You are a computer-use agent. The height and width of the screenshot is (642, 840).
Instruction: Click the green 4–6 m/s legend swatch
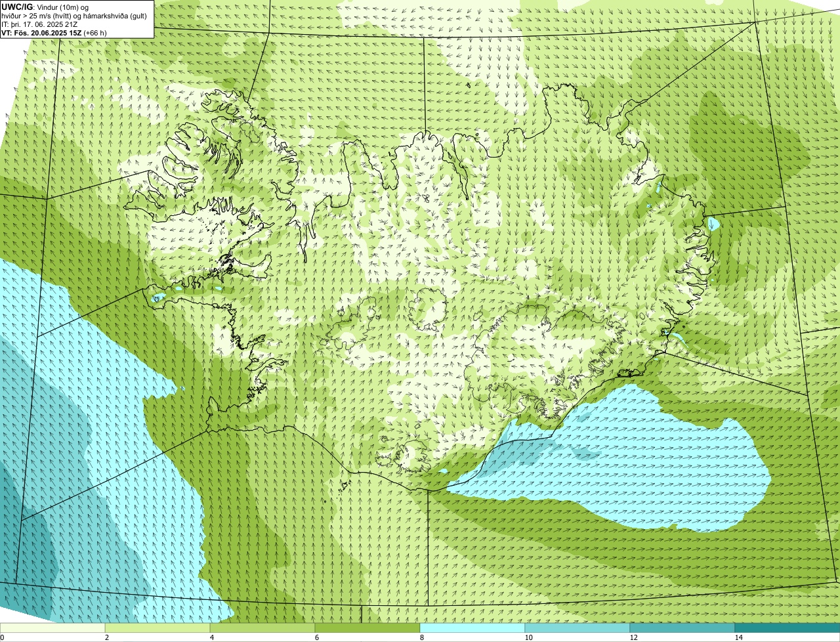(262, 628)
